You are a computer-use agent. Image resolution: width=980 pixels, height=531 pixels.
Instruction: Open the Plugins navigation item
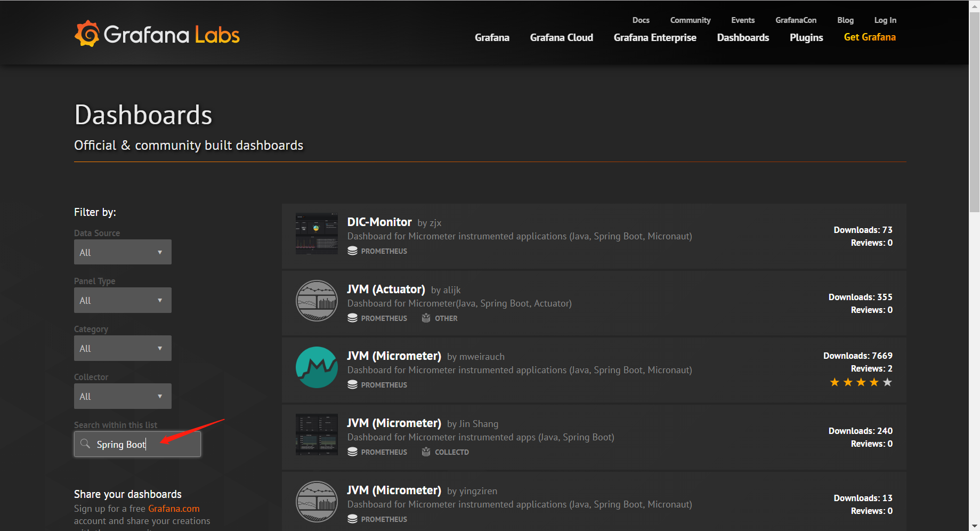pos(806,37)
